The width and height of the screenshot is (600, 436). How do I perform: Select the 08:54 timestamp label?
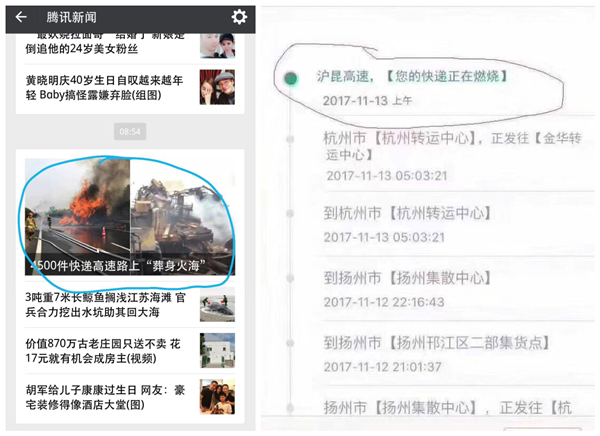(x=130, y=132)
